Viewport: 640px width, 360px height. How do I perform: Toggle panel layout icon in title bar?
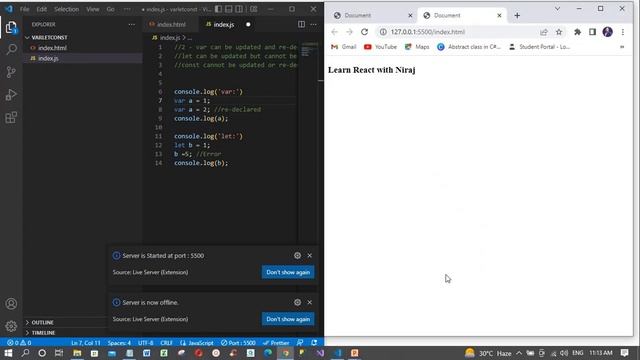(x=229, y=9)
